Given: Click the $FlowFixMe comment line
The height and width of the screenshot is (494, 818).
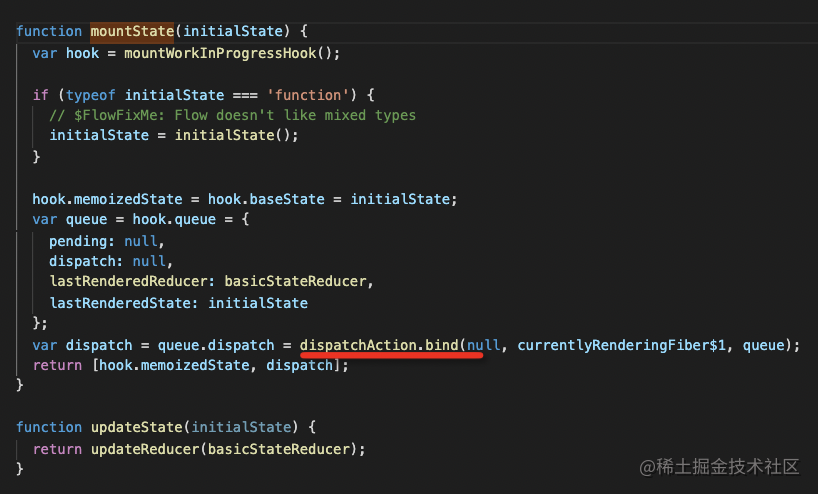Looking at the screenshot, I should 233,115.
